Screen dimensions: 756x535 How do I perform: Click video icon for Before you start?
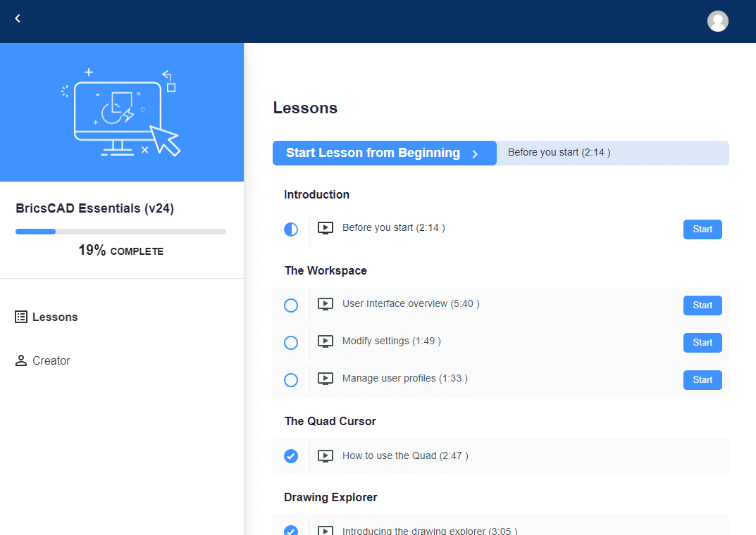pyautogui.click(x=326, y=228)
